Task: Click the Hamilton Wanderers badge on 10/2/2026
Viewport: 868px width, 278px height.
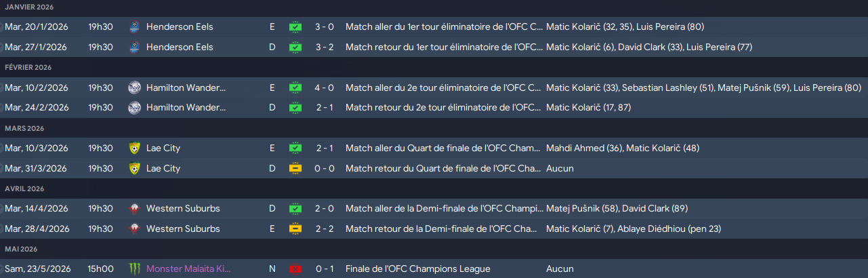Action: [x=134, y=87]
